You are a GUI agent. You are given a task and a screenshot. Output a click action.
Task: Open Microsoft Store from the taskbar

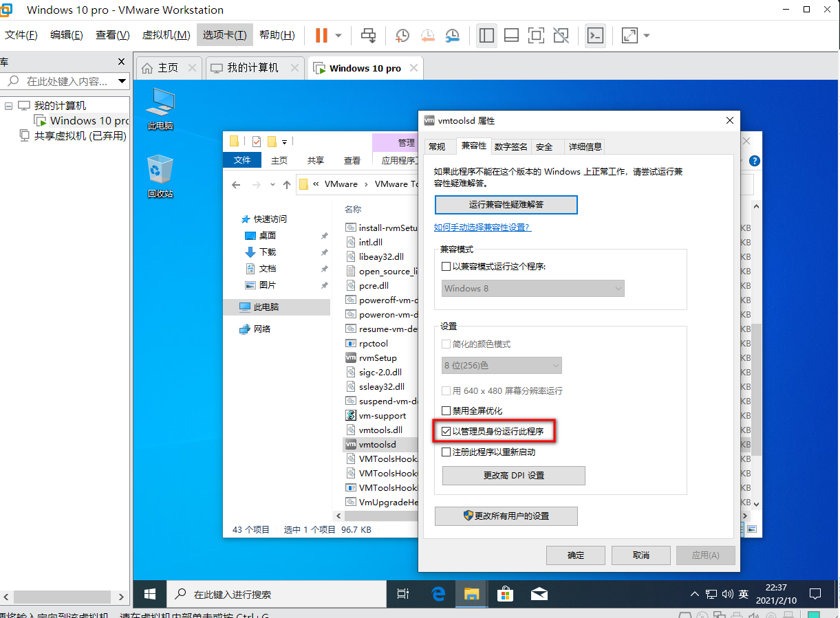[506, 594]
